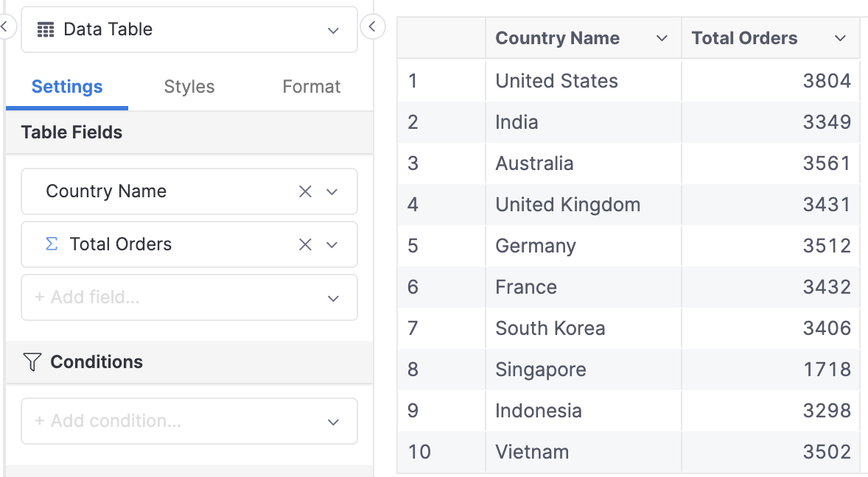The height and width of the screenshot is (477, 868).
Task: Switch to the Settings tab
Action: tap(67, 87)
